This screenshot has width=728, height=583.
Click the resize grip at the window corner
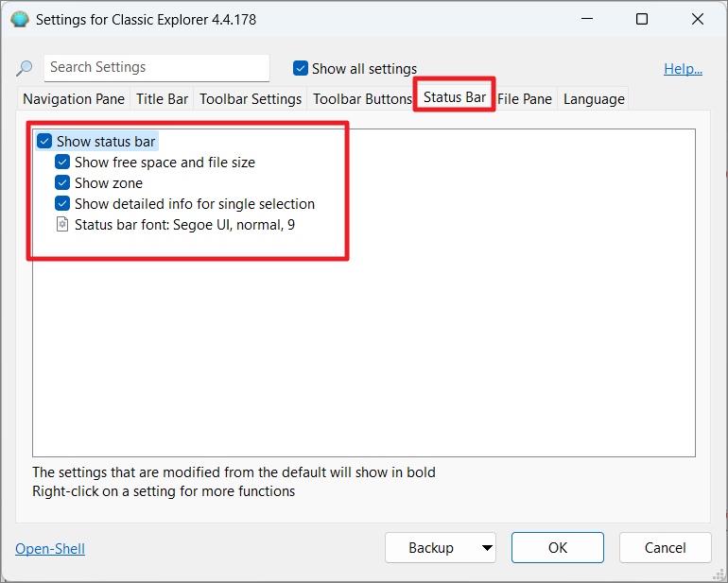717,574
